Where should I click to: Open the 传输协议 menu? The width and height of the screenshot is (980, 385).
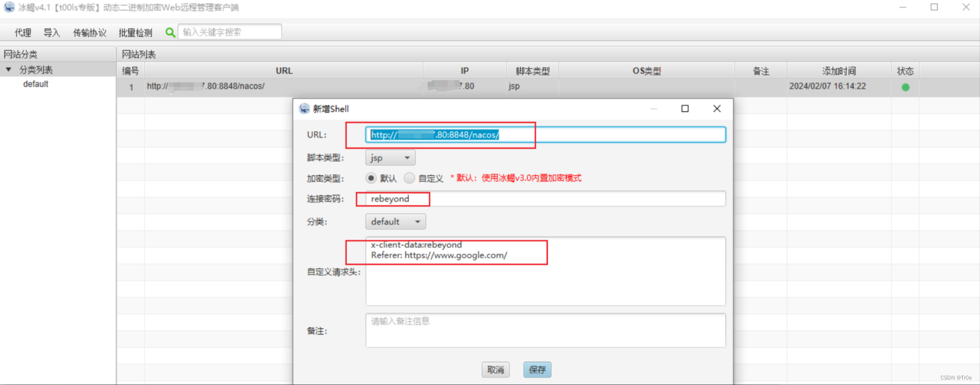click(x=90, y=33)
